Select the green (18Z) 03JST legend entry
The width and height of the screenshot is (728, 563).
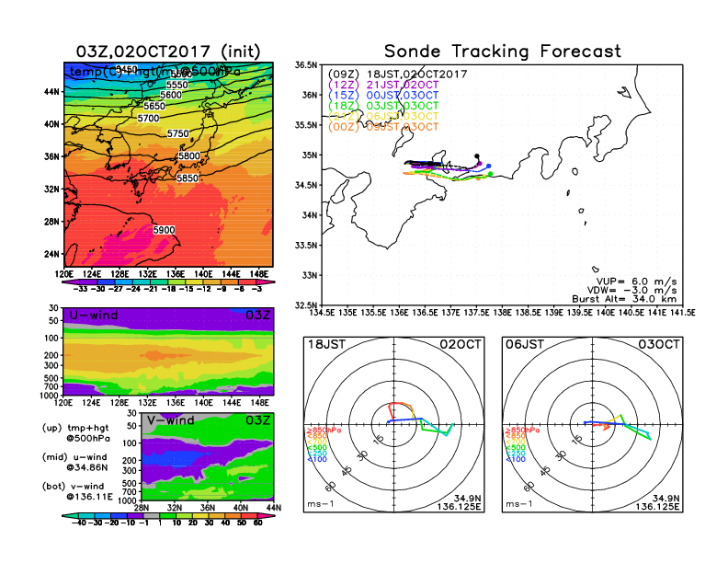coord(382,106)
